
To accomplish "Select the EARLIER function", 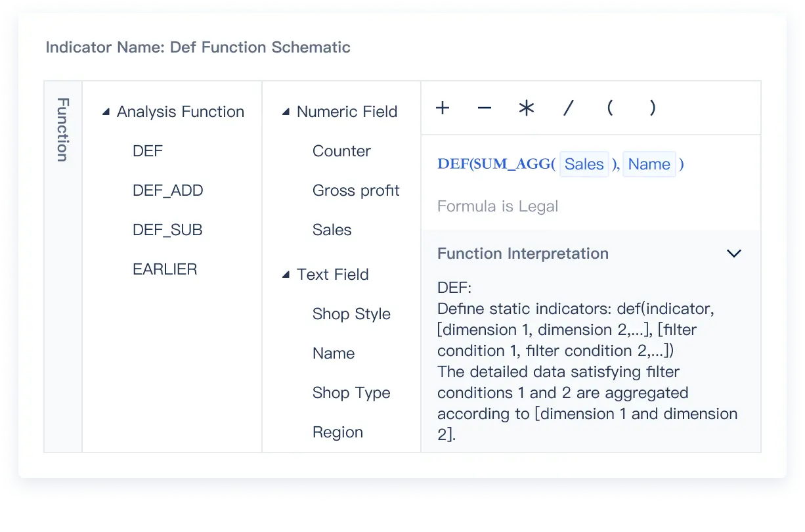I will click(165, 269).
